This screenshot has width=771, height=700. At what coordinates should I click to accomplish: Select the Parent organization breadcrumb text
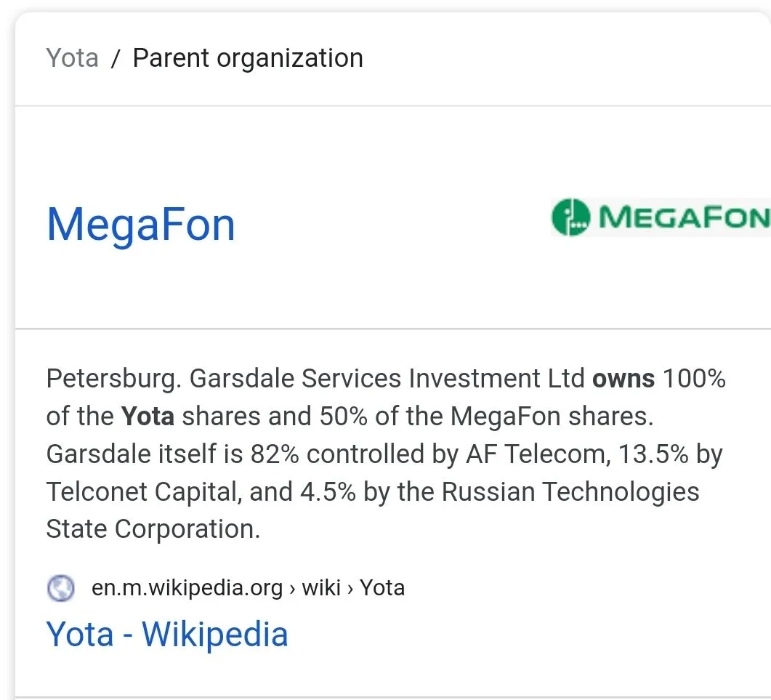point(248,57)
